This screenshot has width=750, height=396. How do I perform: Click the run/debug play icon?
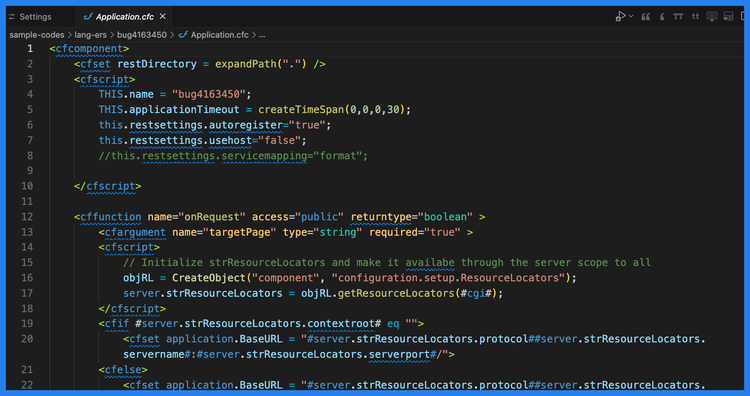[620, 16]
